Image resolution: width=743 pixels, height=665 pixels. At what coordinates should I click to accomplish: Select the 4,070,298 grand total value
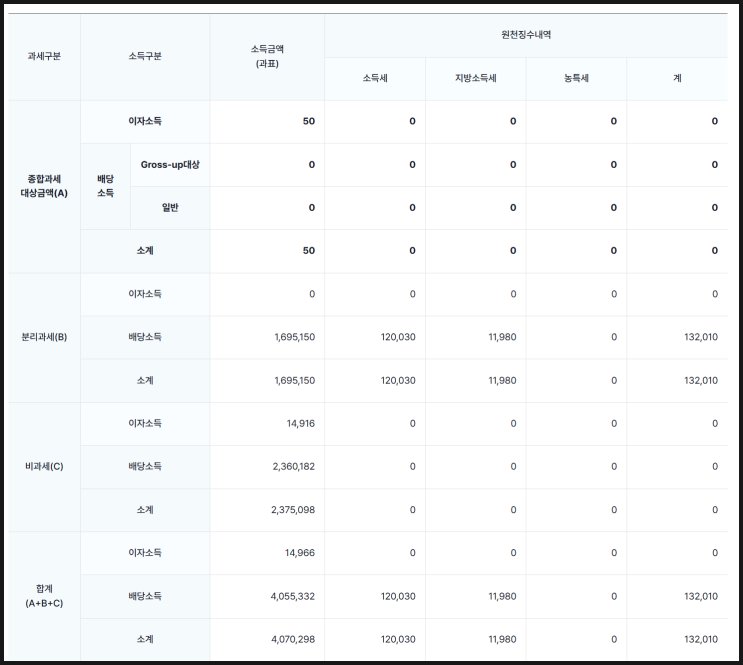point(293,639)
